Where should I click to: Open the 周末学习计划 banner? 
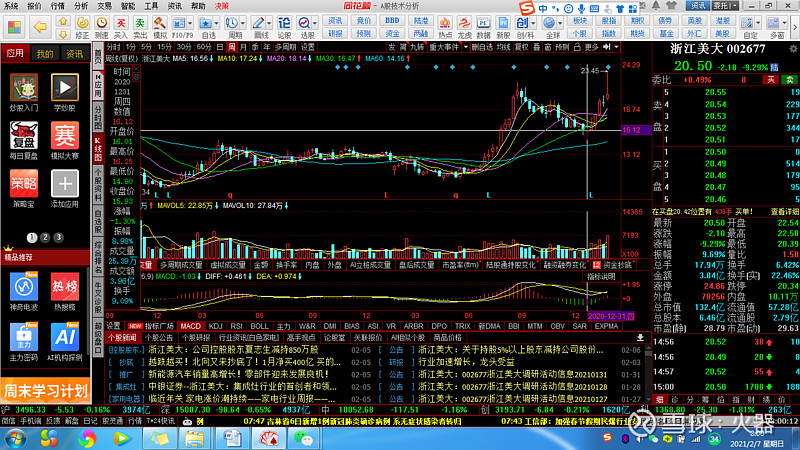pos(45,391)
